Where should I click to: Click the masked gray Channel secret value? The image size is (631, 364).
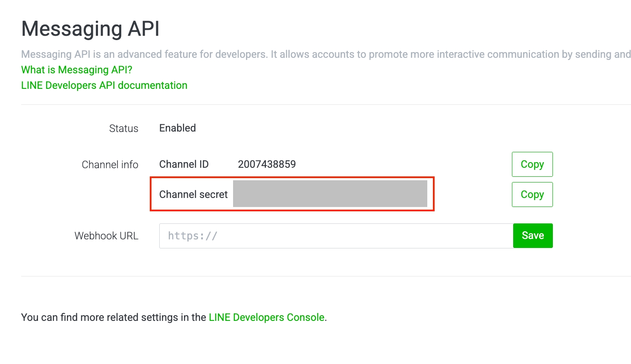click(330, 194)
